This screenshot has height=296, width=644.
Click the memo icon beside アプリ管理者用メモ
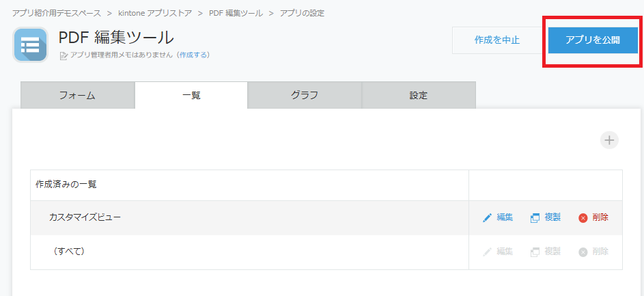coord(64,55)
